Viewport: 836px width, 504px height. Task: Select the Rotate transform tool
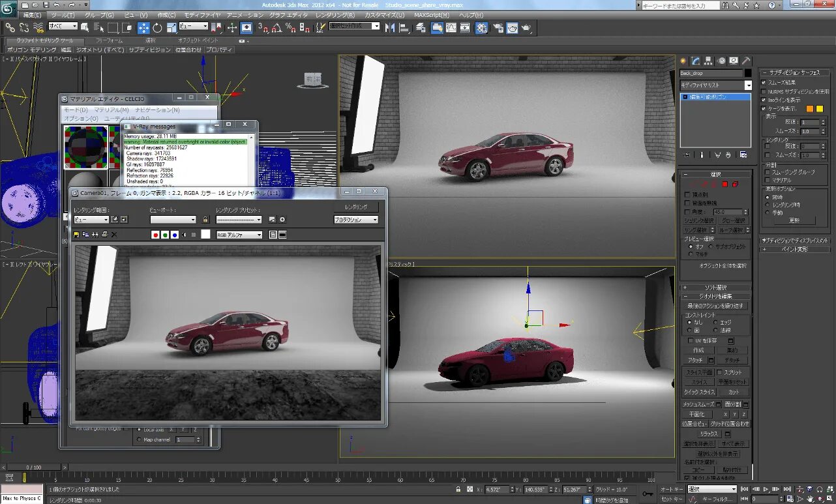(158, 27)
